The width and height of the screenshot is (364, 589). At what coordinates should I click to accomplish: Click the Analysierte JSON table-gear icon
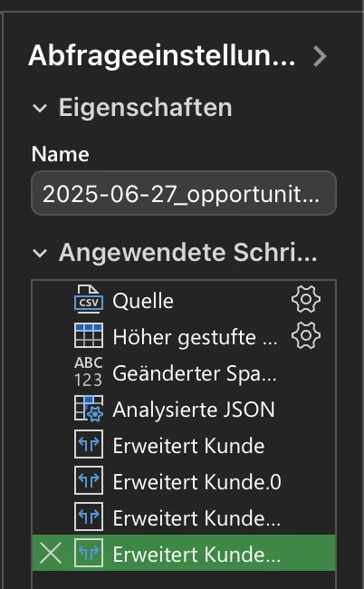[89, 408]
